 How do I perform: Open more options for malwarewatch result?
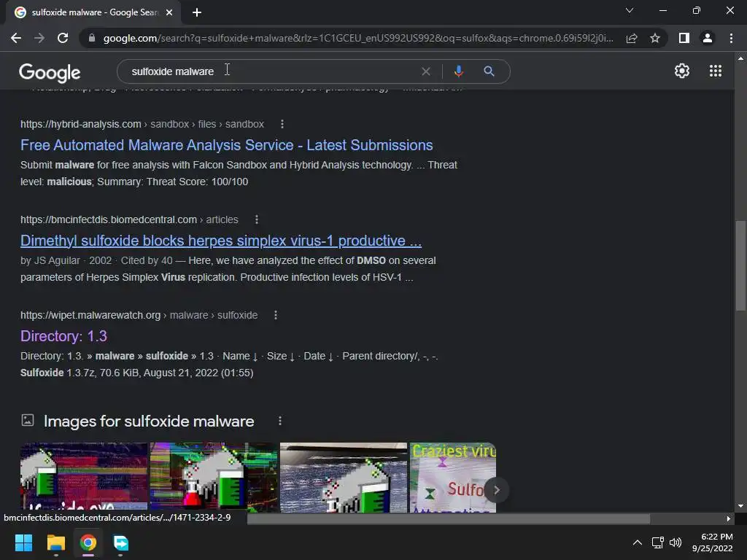click(275, 315)
